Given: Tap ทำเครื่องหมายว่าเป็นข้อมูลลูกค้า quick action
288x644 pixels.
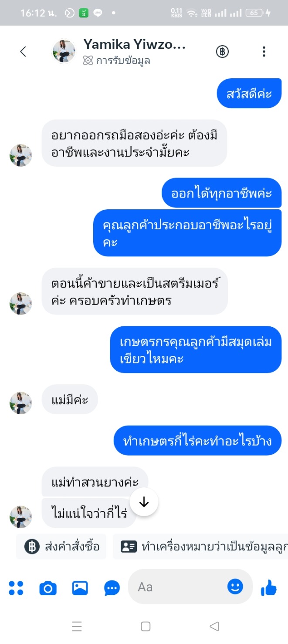Looking at the screenshot, I should (200, 547).
